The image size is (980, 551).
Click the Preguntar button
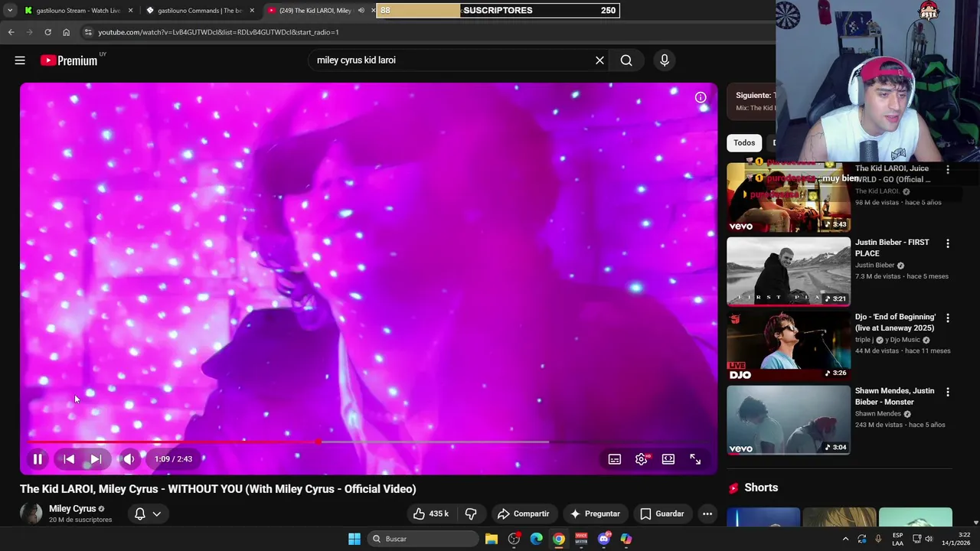[595, 514]
